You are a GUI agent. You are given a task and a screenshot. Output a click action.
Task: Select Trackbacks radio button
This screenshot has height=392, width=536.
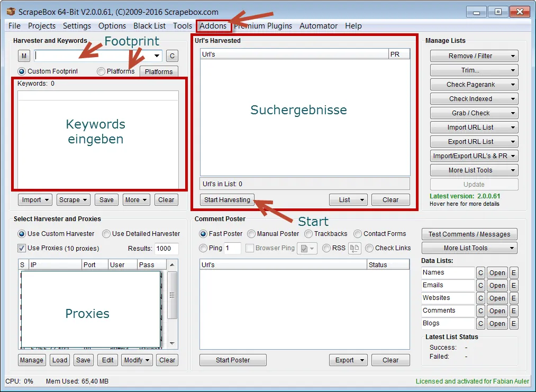(308, 234)
